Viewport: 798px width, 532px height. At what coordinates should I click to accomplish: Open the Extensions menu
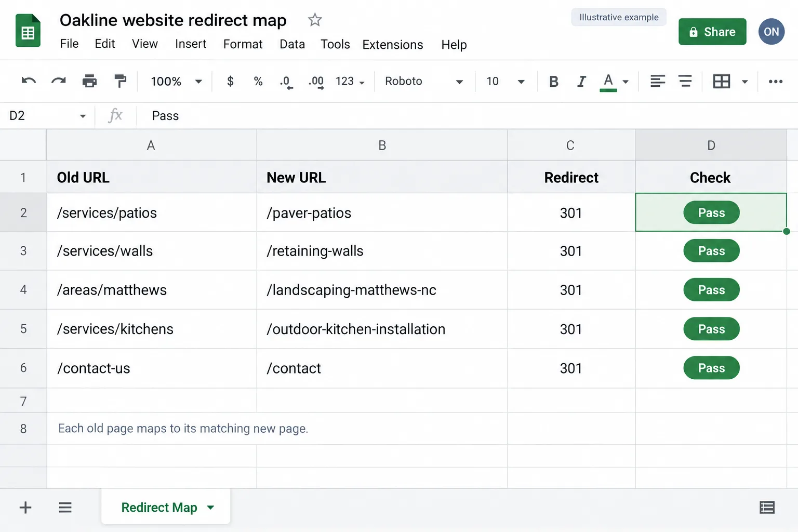393,45
